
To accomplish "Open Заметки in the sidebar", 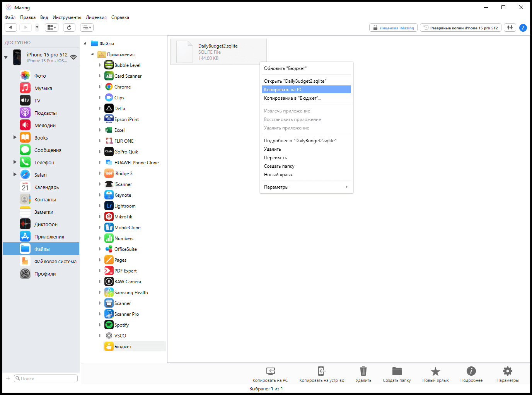I will point(44,212).
